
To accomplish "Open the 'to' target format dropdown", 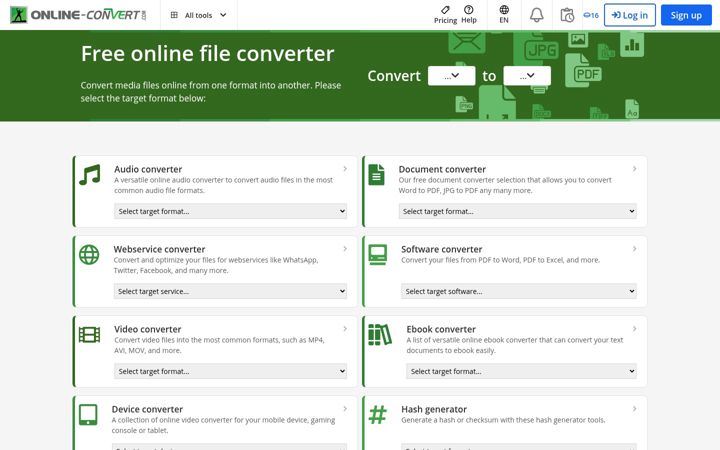I will coord(527,76).
